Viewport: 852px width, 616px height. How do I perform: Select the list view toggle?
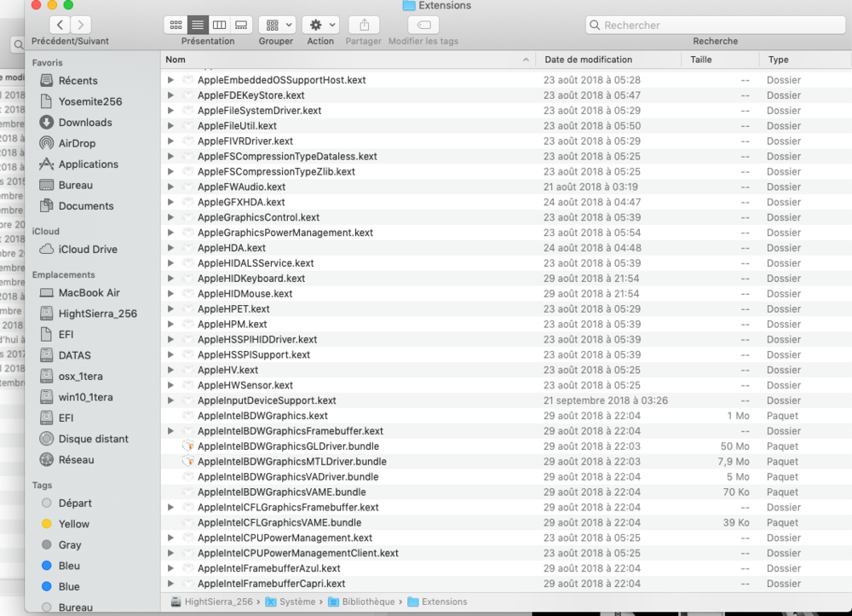(x=198, y=26)
